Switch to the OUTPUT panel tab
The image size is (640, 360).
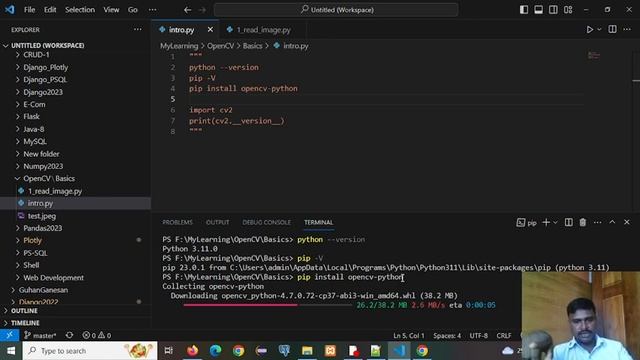click(x=218, y=222)
